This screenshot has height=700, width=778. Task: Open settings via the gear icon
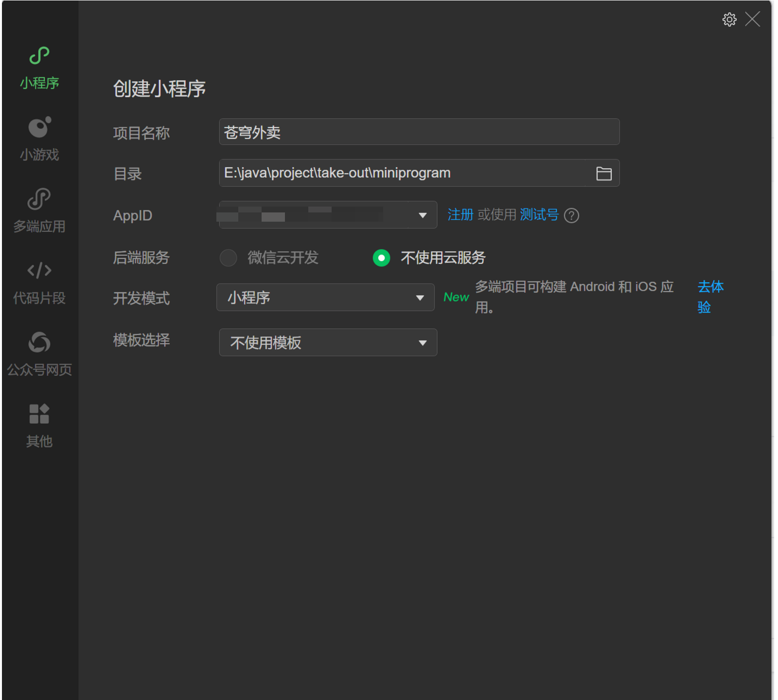[x=729, y=19]
